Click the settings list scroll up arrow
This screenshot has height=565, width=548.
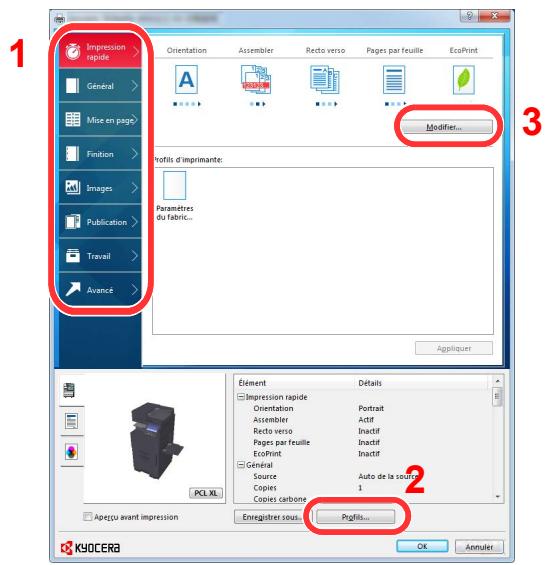point(498,381)
